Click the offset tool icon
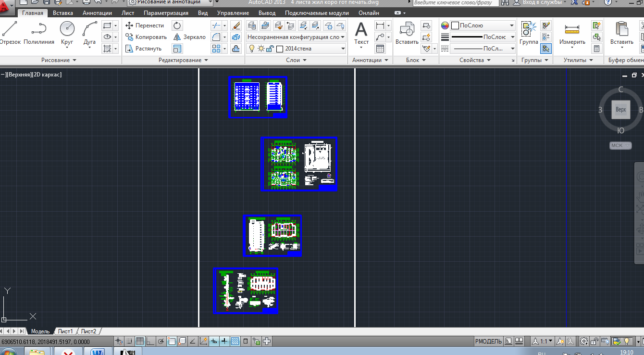 [236, 49]
